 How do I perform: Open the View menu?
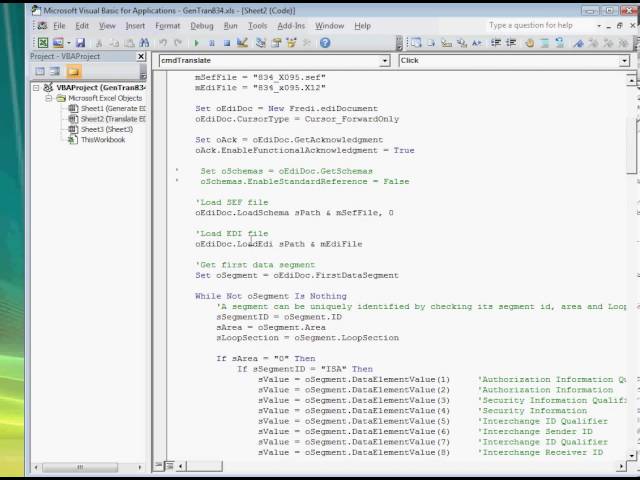tap(107, 26)
